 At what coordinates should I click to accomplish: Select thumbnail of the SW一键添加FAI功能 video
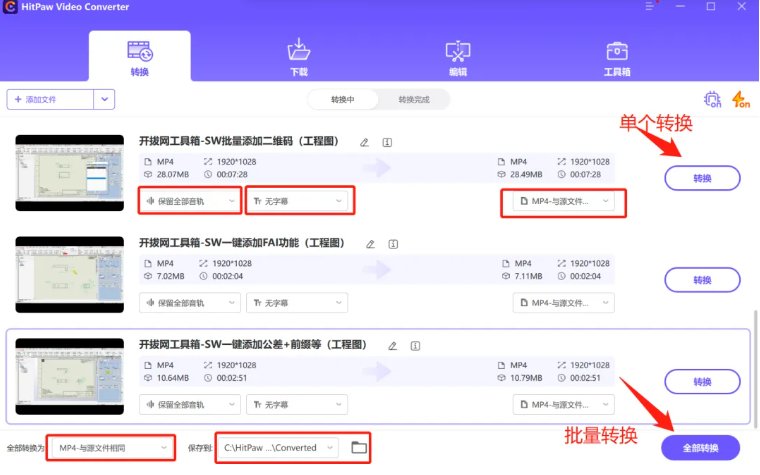[x=70, y=275]
